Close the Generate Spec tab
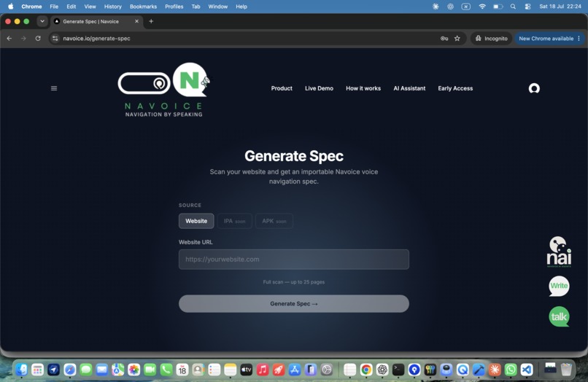Image resolution: width=588 pixels, height=382 pixels. point(136,21)
